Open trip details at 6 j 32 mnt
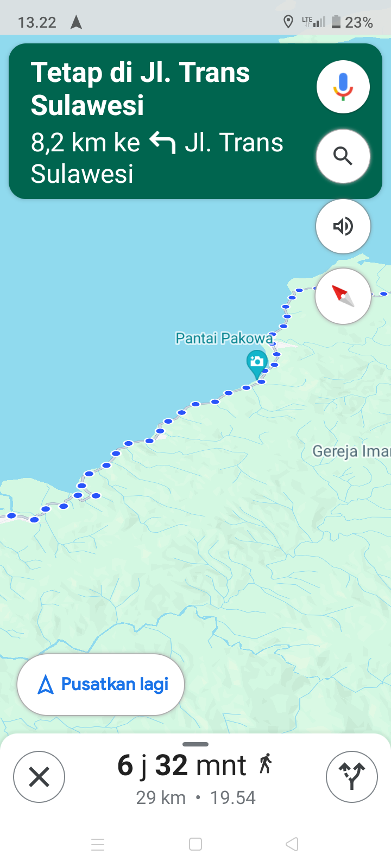Image resolution: width=391 pixels, height=868 pixels. coord(182,765)
